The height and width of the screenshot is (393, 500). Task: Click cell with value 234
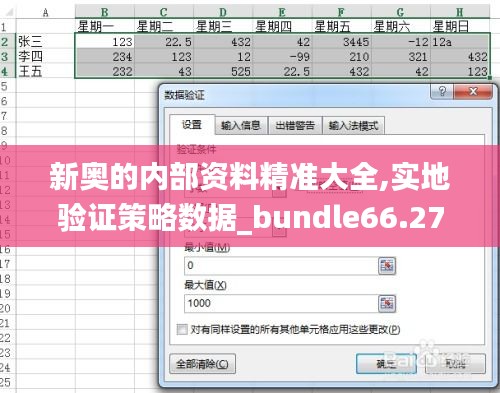click(104, 56)
